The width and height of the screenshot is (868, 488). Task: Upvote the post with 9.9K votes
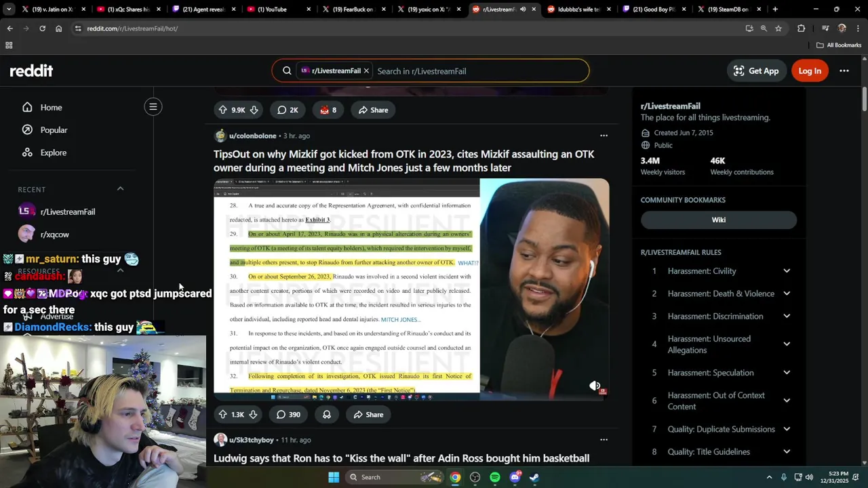click(222, 110)
